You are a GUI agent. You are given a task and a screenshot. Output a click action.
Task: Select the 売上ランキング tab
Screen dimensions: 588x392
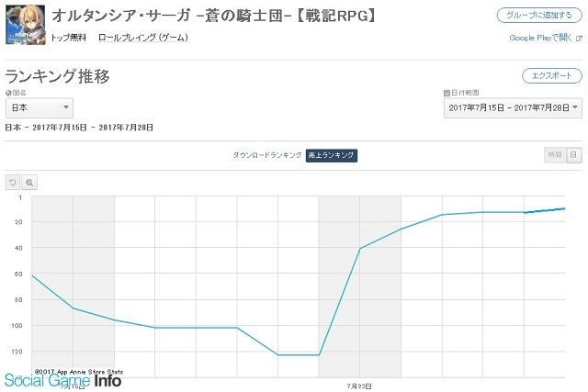(332, 155)
